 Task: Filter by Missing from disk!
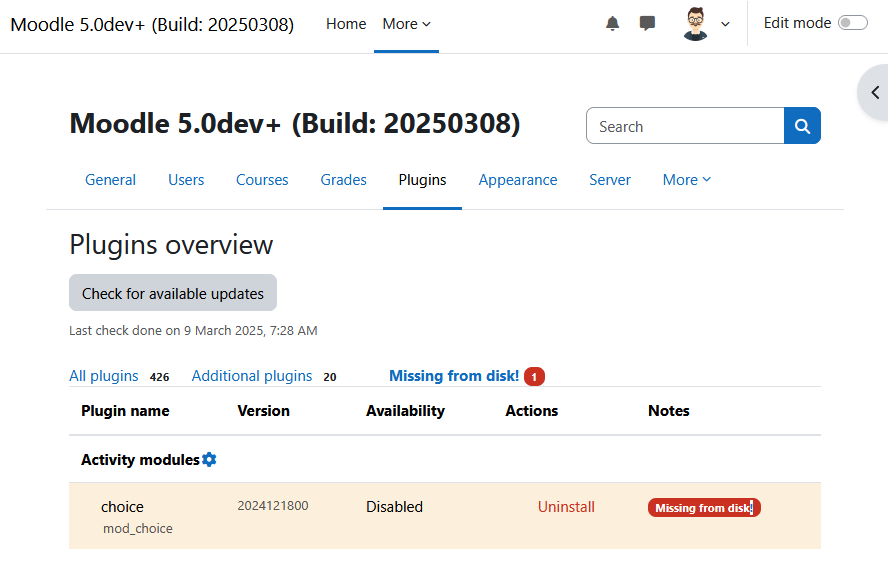(x=454, y=376)
